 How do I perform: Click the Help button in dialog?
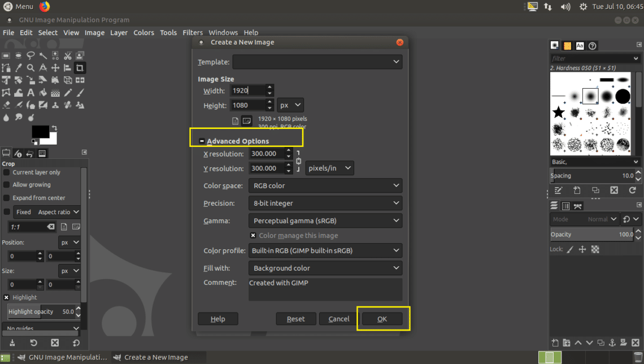point(217,319)
